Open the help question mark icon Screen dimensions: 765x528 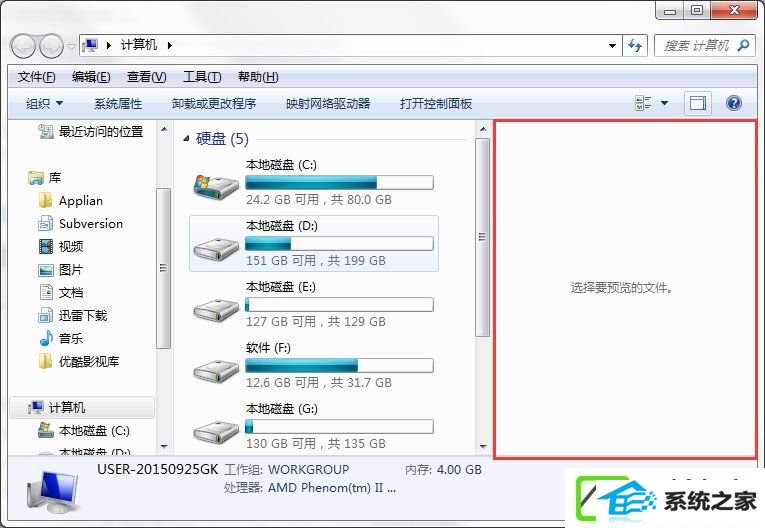[x=734, y=103]
